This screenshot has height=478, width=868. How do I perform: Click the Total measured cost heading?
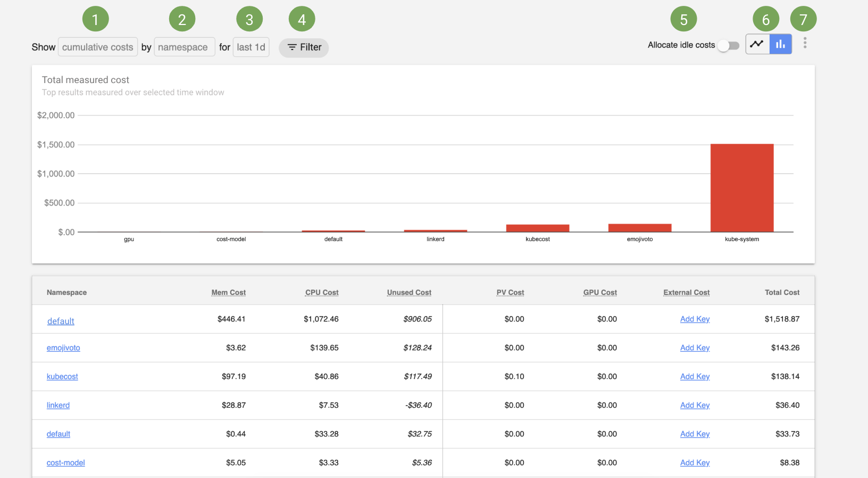[x=86, y=80]
